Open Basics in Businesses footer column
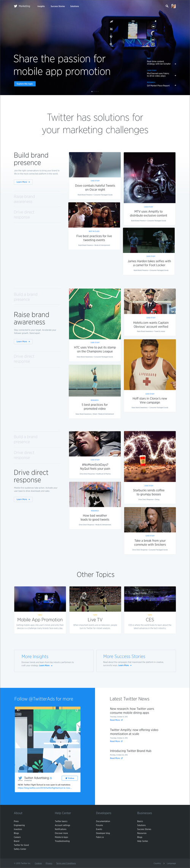This screenshot has height=868, width=190. pos(140,821)
